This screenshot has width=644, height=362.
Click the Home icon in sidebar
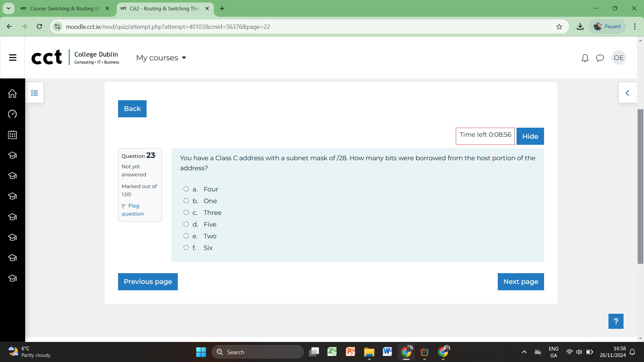pos(12,94)
